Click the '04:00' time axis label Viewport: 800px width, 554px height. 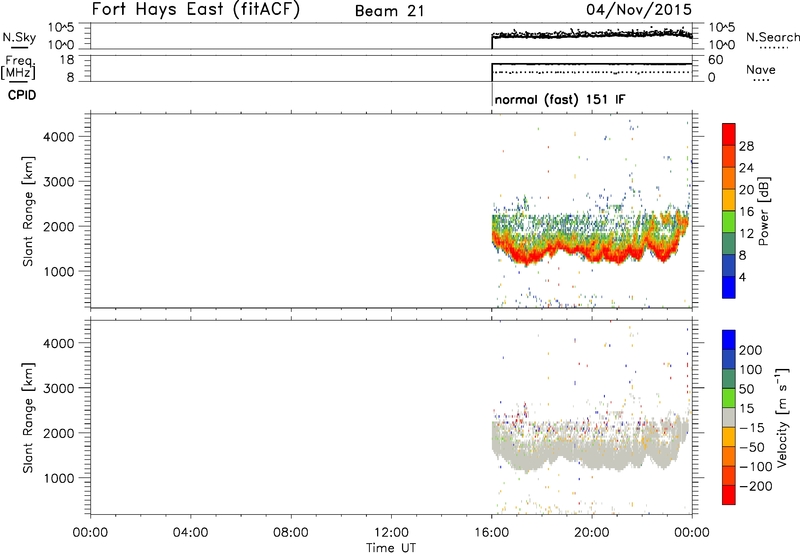(191, 533)
